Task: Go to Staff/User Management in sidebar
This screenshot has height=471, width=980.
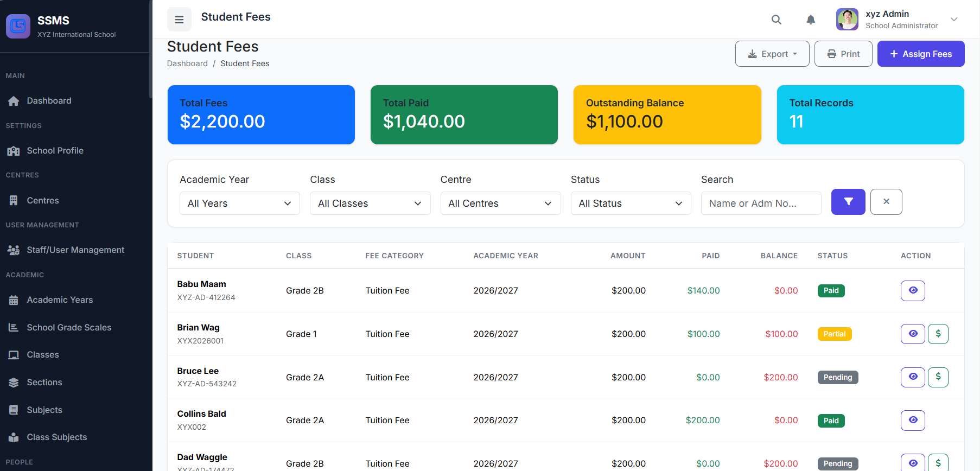Action: pyautogui.click(x=75, y=250)
